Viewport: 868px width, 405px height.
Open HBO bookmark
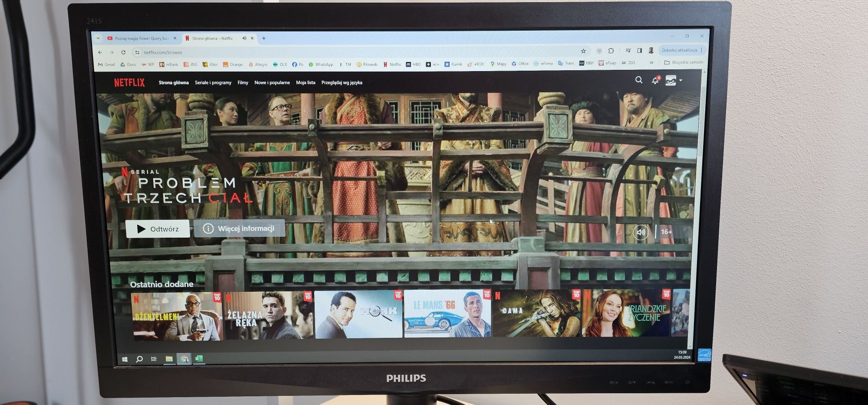pyautogui.click(x=413, y=65)
